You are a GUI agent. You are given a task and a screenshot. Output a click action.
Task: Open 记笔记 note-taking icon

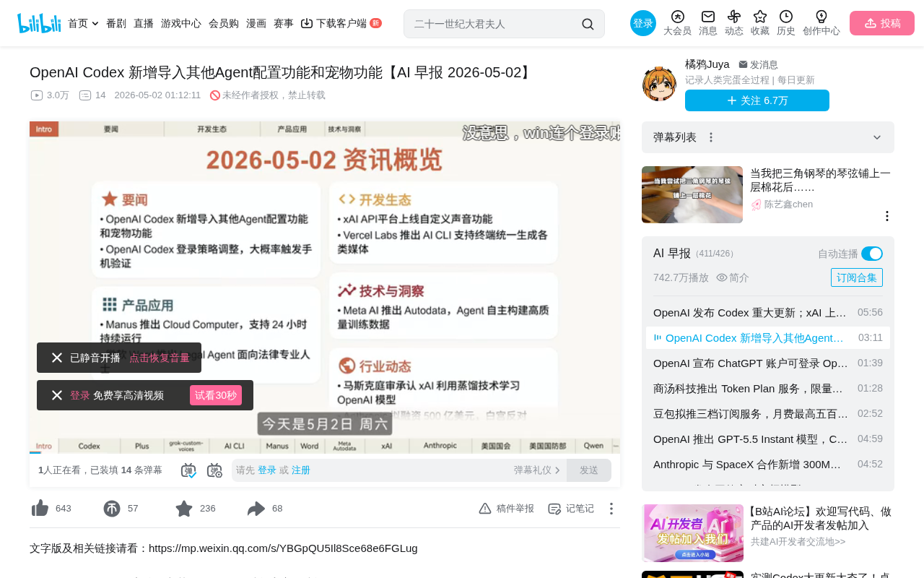pyautogui.click(x=554, y=509)
